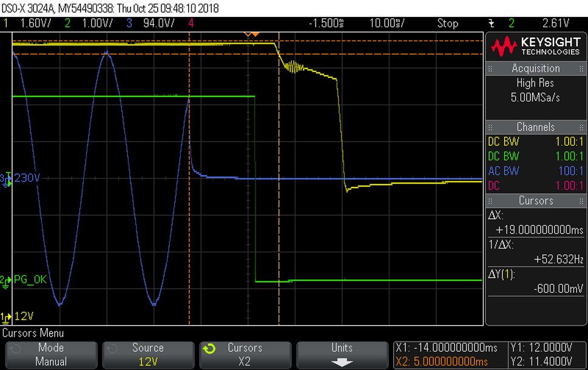Open the Mode Manual softkey

(x=52, y=355)
